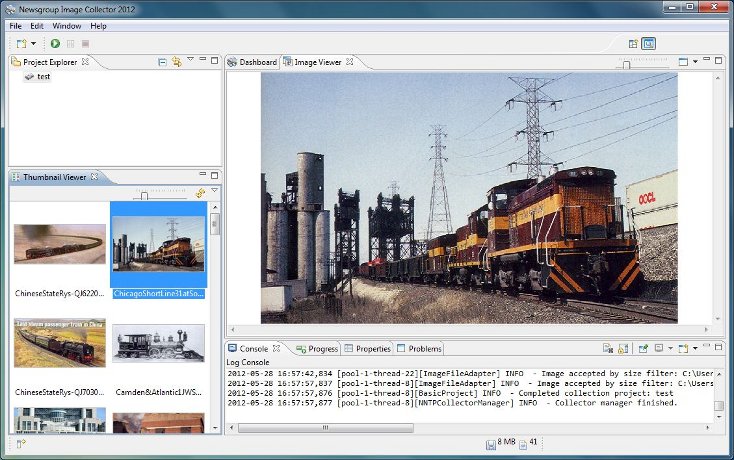Click the Open Console icon

point(683,348)
